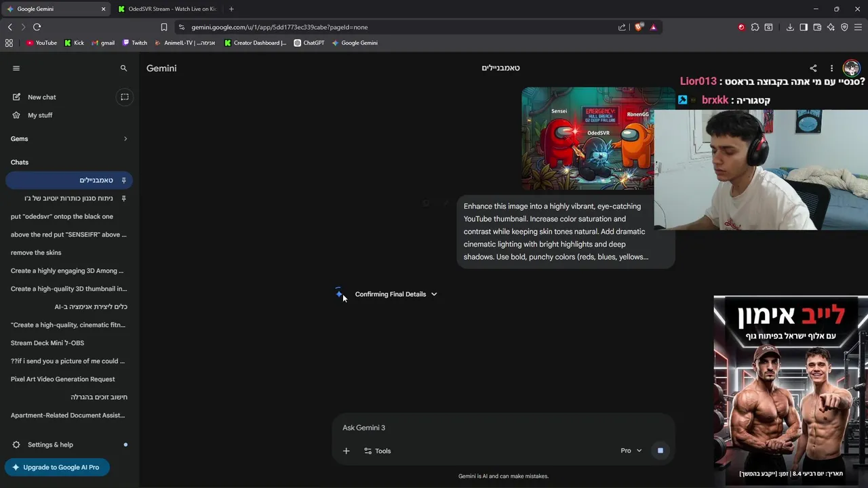Open the browser main hamburger menu
This screenshot has width=868, height=488.
click(x=858, y=27)
